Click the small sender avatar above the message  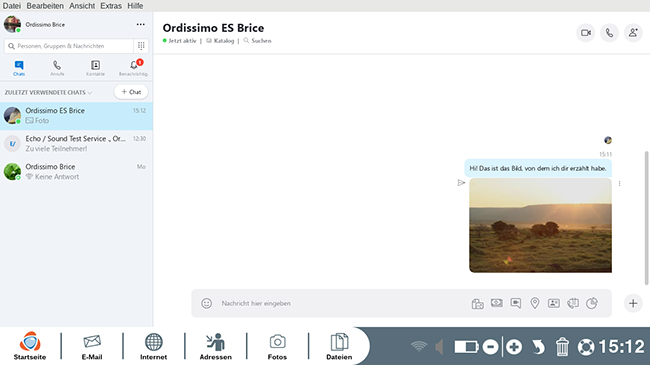(608, 140)
